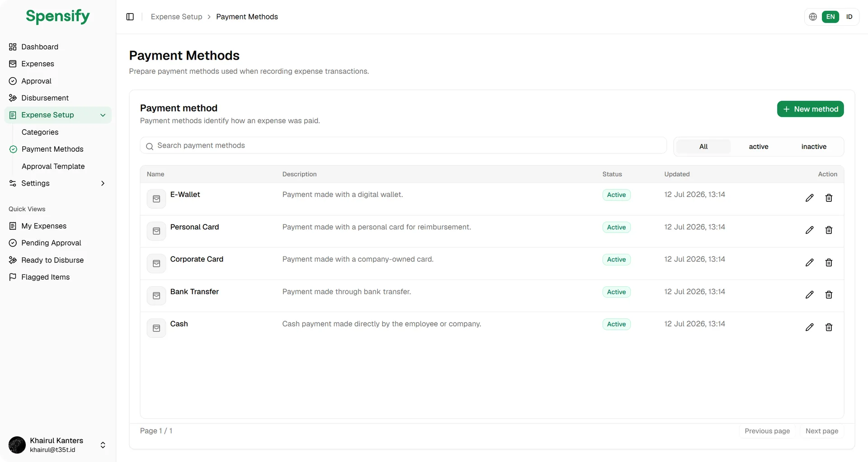This screenshot has height=462, width=868.
Task: Open the user account switcher
Action: pyautogui.click(x=58, y=445)
